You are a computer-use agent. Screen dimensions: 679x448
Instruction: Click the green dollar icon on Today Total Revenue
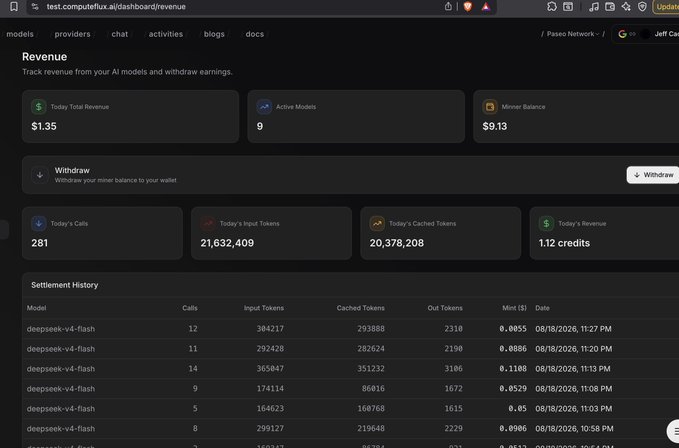[39, 106]
